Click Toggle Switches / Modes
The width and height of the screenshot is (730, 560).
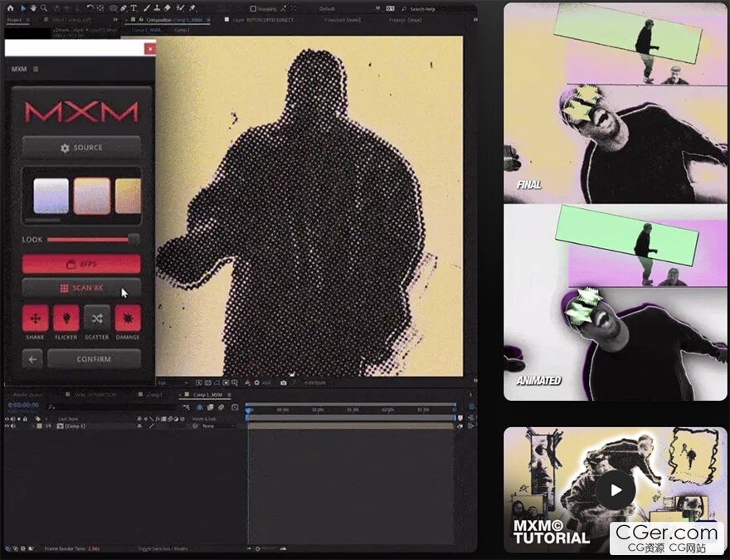[163, 549]
